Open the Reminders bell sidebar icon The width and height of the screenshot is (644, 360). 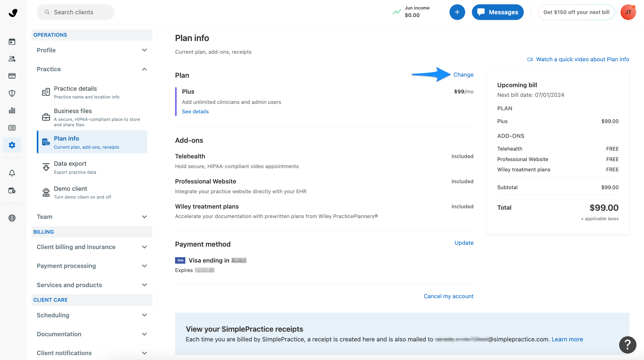[12, 173]
